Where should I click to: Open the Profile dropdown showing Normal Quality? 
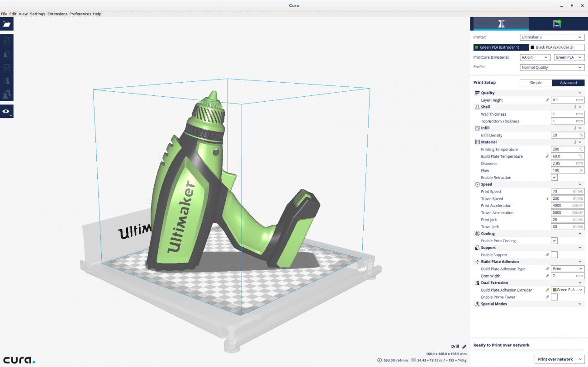click(x=552, y=67)
